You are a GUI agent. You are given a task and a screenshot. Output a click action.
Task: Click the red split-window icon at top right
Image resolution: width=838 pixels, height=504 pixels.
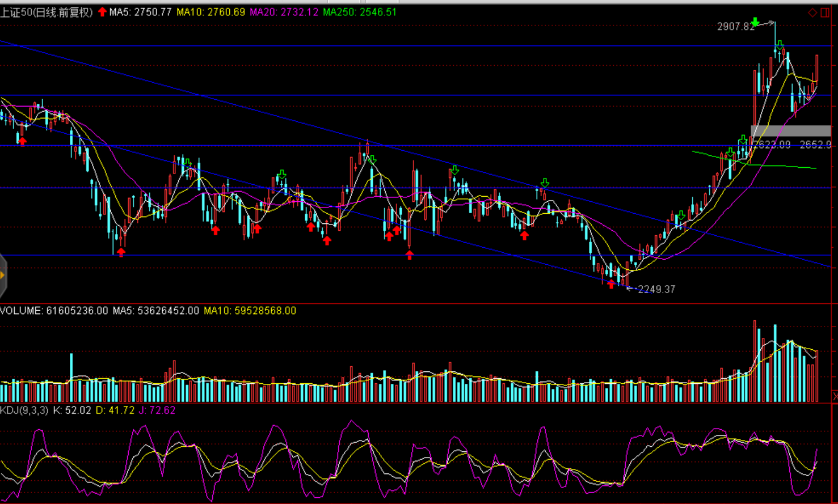(x=825, y=12)
